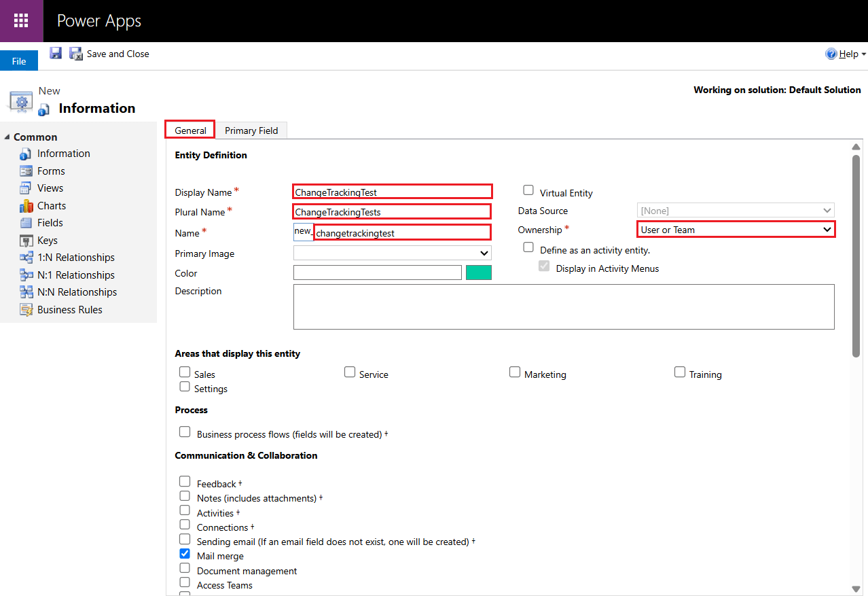This screenshot has height=596, width=868.
Task: Select the Views icon in sidebar
Action: [x=26, y=188]
